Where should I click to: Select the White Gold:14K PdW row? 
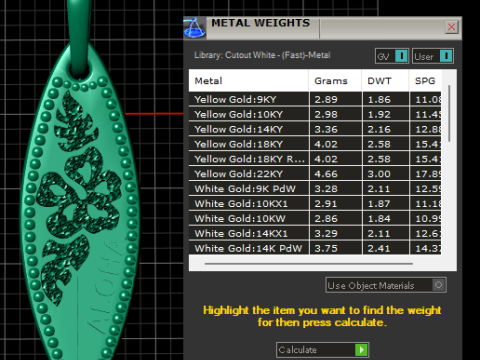[x=315, y=248]
